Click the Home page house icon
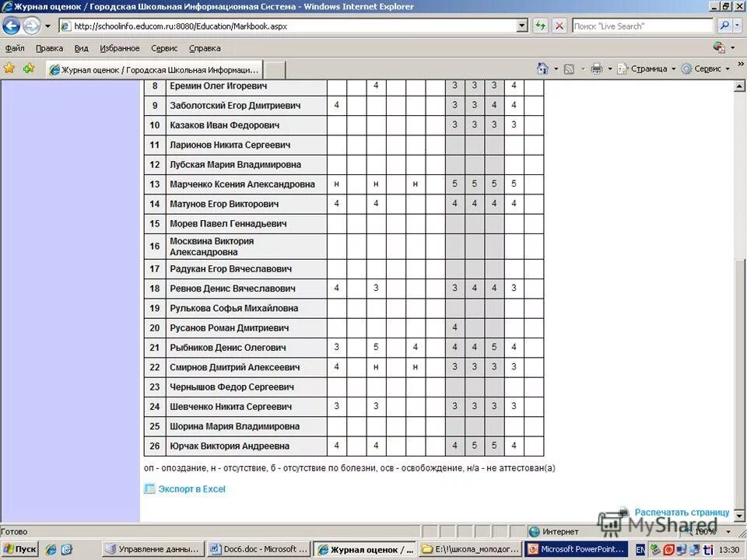 (542, 69)
